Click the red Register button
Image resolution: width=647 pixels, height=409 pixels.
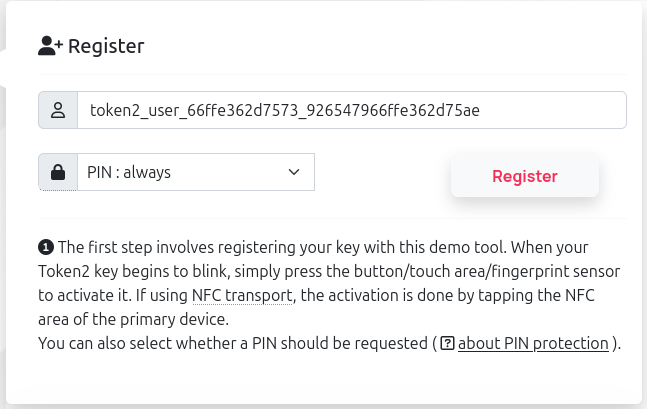point(525,176)
